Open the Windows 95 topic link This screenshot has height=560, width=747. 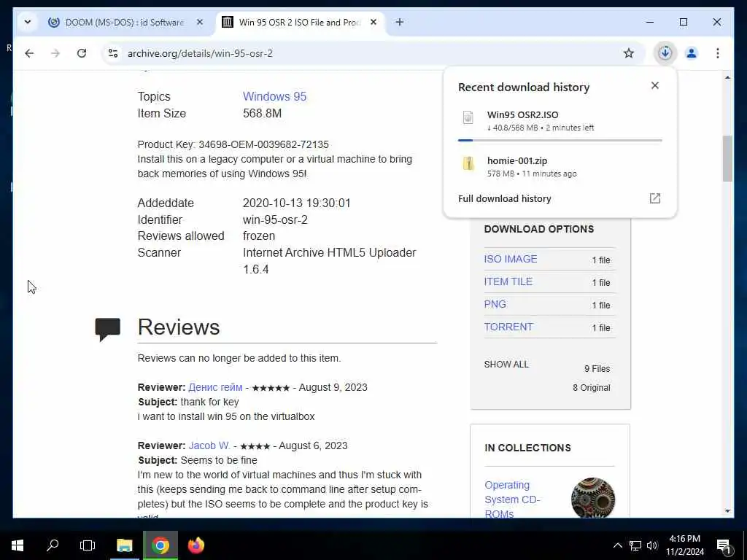(274, 96)
